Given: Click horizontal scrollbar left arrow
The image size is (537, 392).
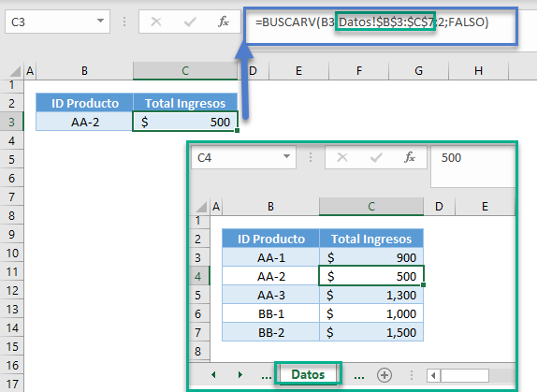Looking at the screenshot, I should 433,375.
